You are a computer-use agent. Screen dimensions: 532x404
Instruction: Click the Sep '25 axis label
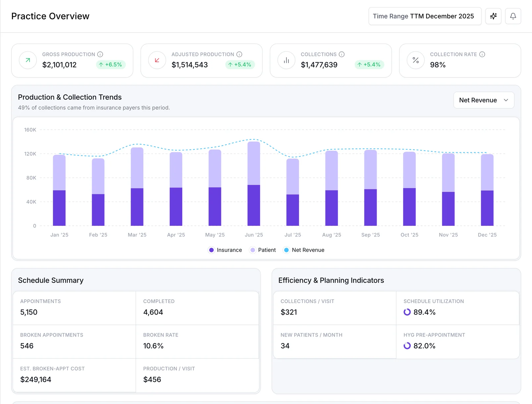370,235
